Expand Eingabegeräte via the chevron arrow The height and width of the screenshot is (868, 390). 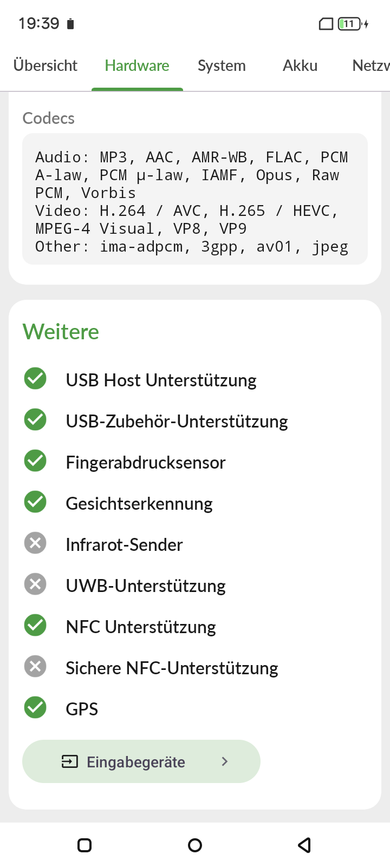click(225, 762)
